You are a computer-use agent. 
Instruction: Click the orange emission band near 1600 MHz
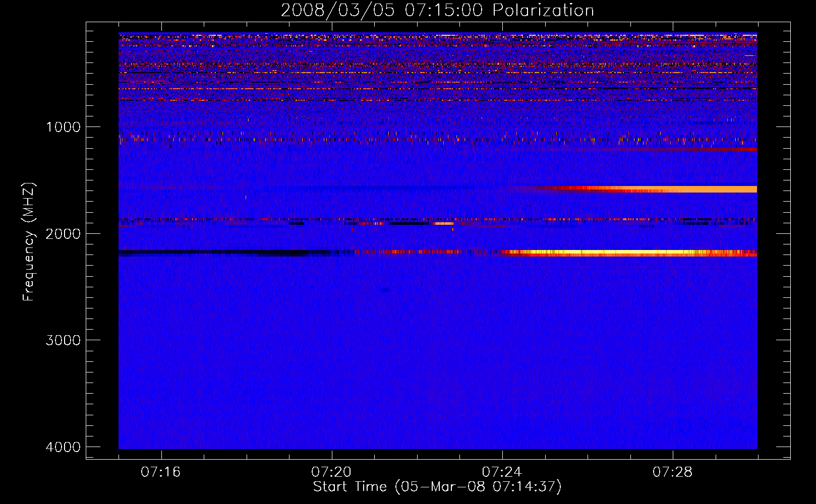click(x=656, y=190)
